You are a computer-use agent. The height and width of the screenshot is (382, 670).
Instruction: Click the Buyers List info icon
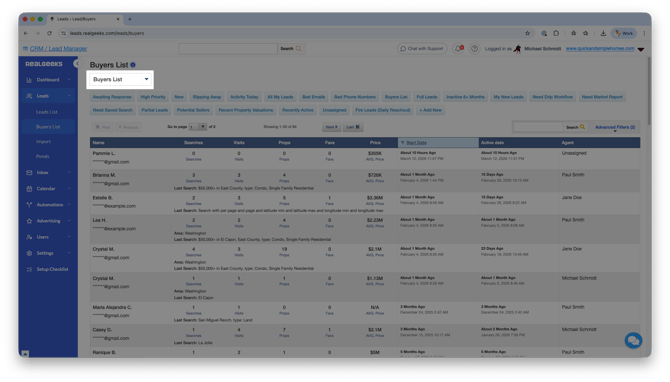pos(133,65)
